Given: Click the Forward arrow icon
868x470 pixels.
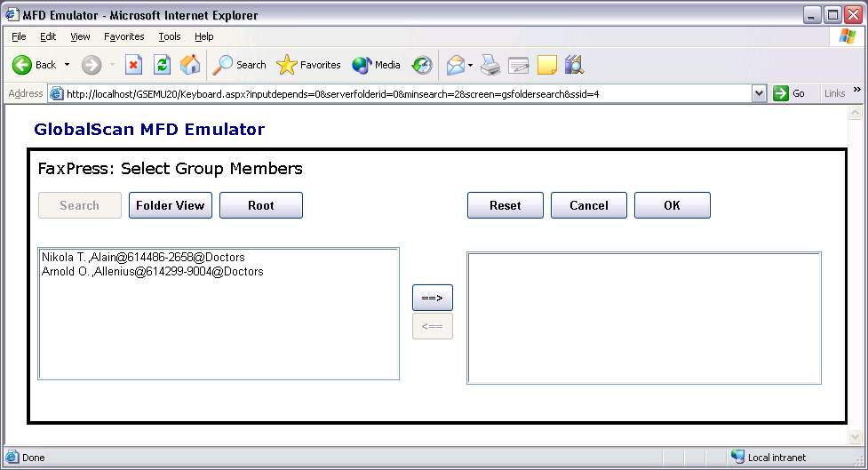Looking at the screenshot, I should (92, 65).
